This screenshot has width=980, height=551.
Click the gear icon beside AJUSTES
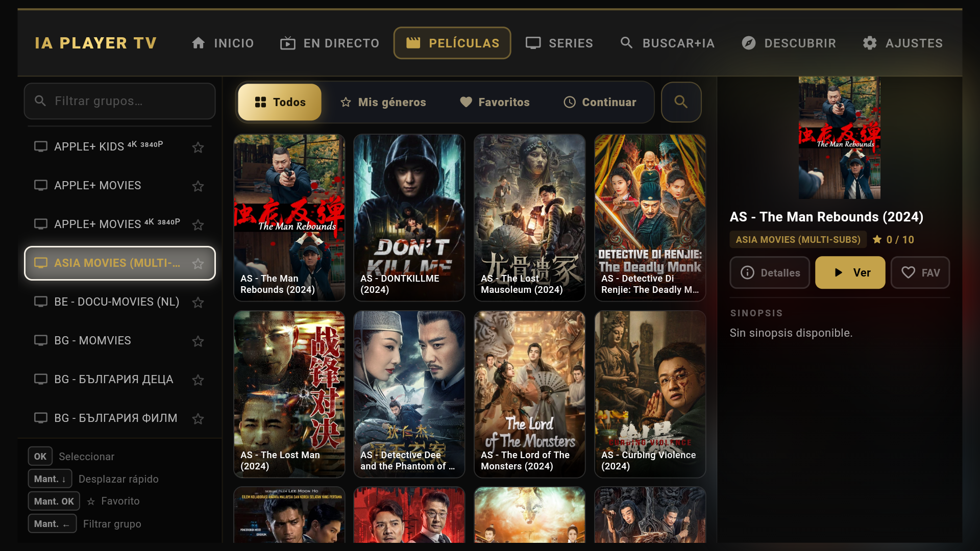pyautogui.click(x=870, y=43)
